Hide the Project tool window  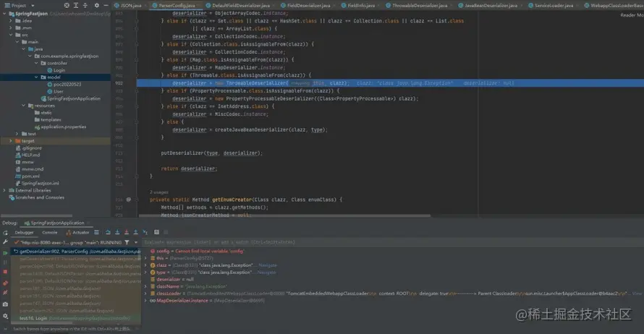[106, 5]
